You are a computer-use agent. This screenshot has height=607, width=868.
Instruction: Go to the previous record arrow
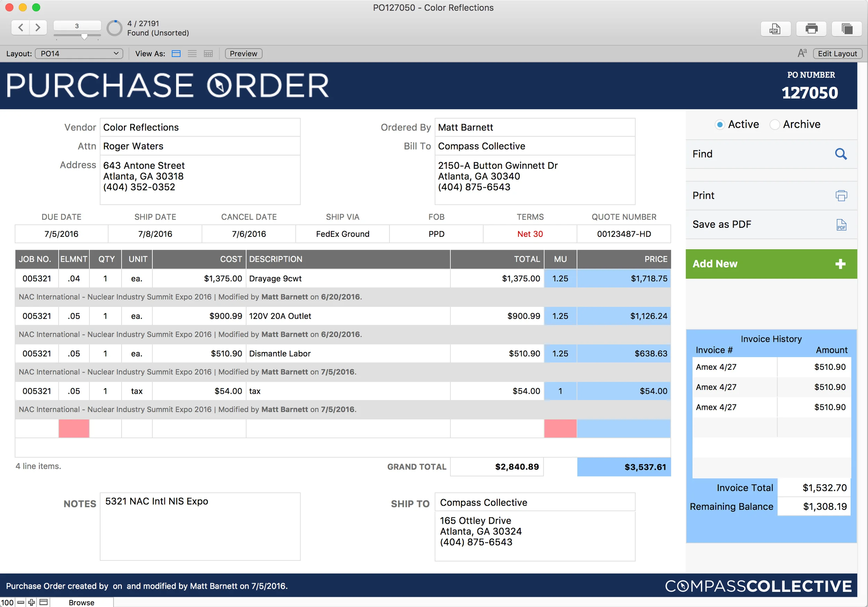pyautogui.click(x=21, y=28)
